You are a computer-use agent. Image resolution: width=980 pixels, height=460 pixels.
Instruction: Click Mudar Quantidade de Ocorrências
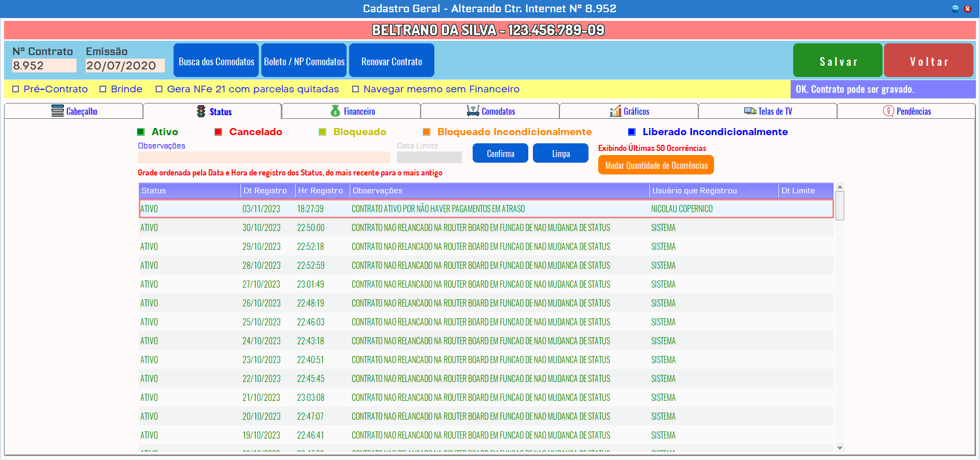(x=656, y=165)
